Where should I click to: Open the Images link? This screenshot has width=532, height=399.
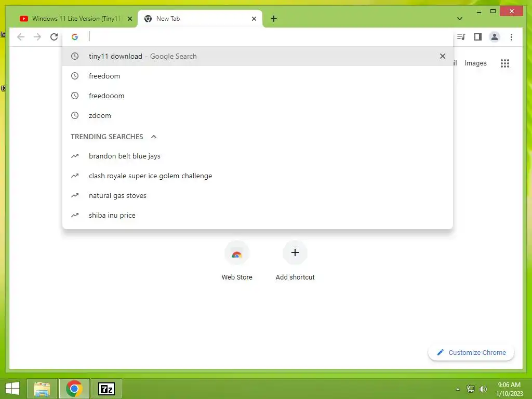click(x=475, y=63)
